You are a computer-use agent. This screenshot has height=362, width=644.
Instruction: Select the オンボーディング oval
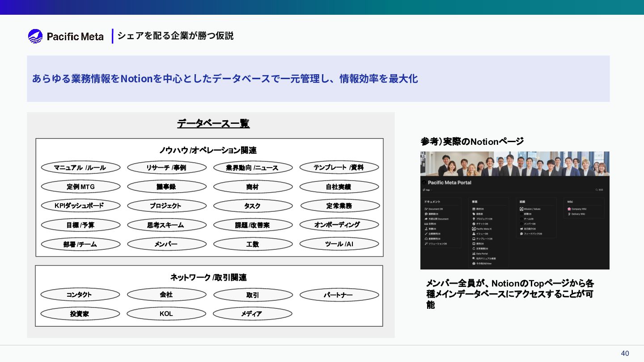click(339, 225)
